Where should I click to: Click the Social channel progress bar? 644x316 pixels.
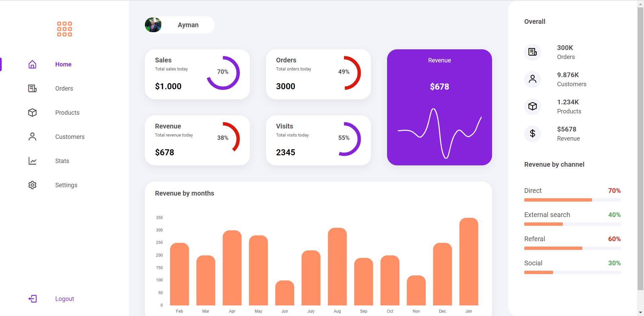(572, 272)
